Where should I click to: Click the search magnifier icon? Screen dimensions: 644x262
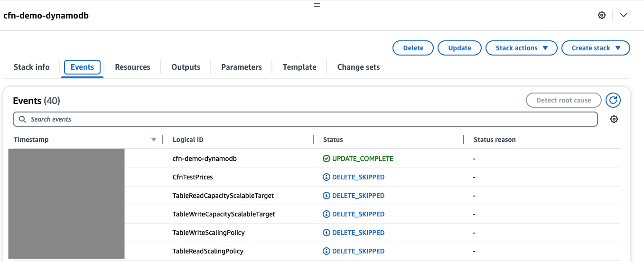[x=22, y=119]
